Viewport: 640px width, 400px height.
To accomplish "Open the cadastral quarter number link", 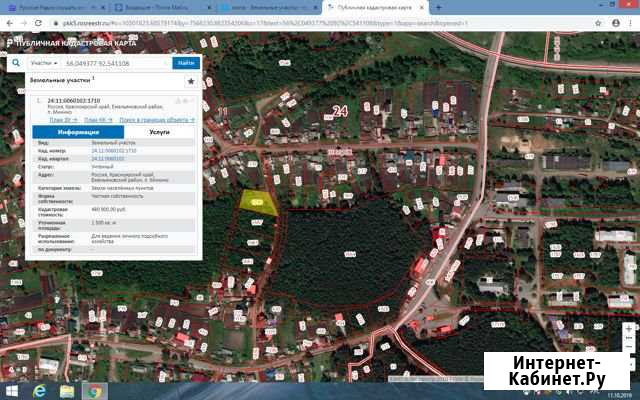I will tap(107, 157).
